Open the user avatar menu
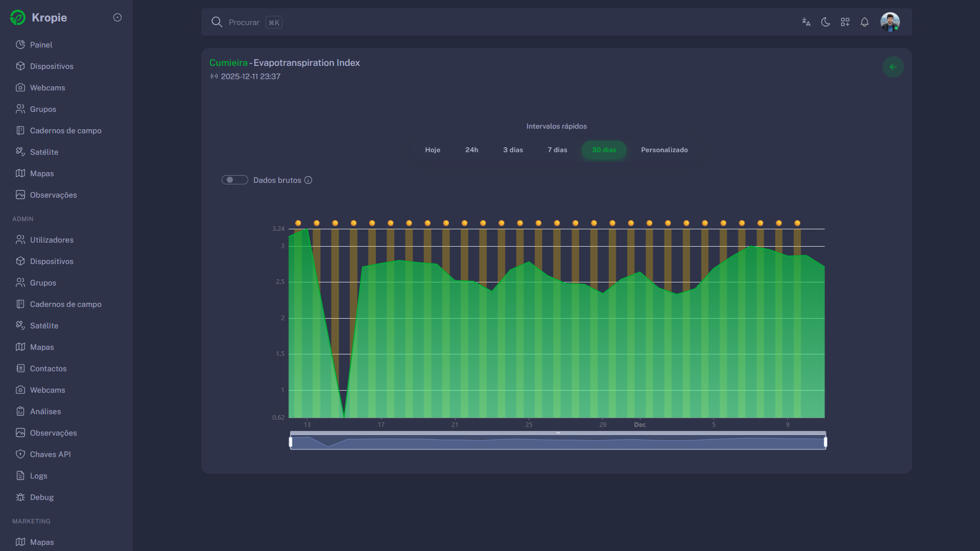This screenshot has width=980, height=551. (890, 22)
